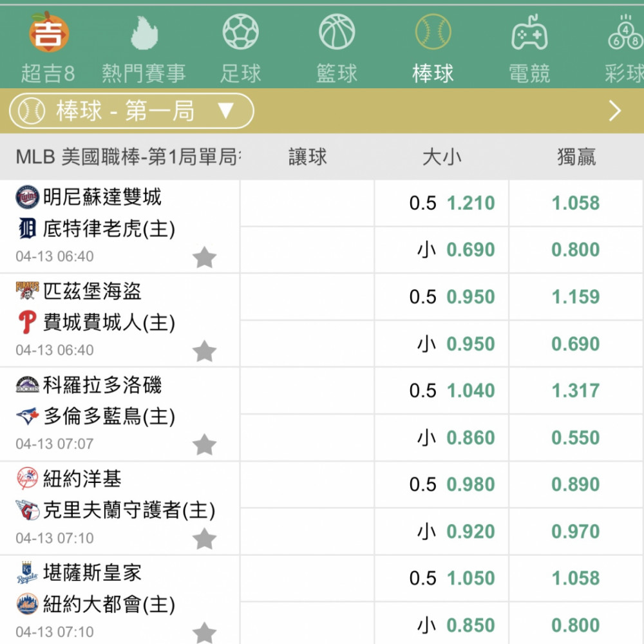The width and height of the screenshot is (644, 644).
Task: Open 費城費城人(主) team name
Action: click(x=109, y=323)
